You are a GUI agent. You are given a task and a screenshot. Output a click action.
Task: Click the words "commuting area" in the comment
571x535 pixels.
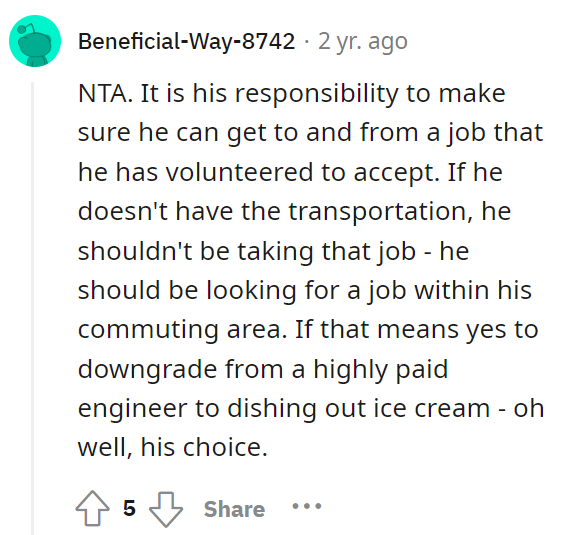[180, 330]
